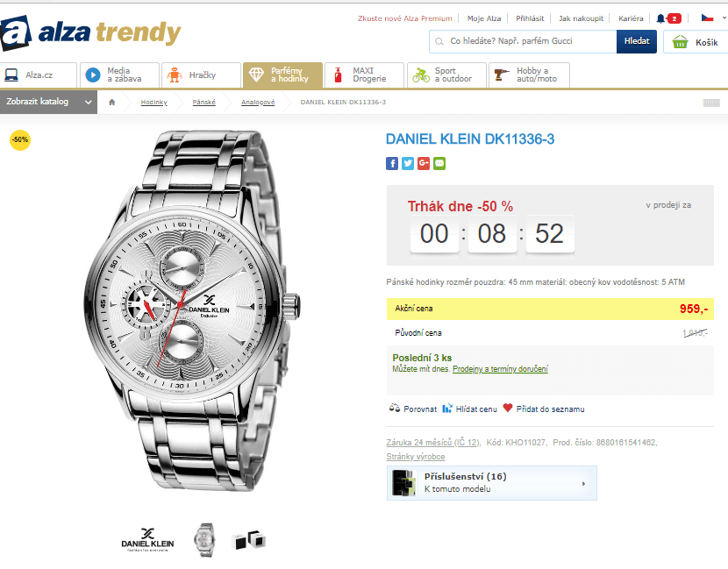Click into the product search field
This screenshot has height=569, width=728.
pyautogui.click(x=526, y=41)
